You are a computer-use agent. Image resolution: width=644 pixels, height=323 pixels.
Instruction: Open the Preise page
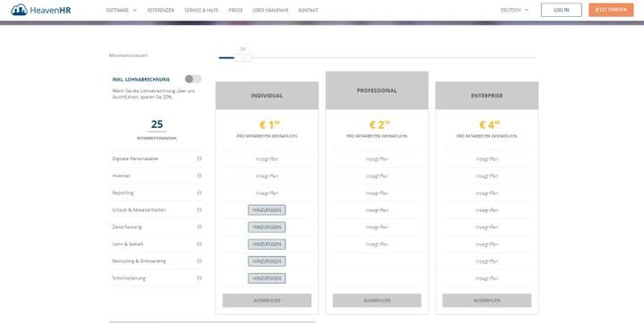pos(235,10)
